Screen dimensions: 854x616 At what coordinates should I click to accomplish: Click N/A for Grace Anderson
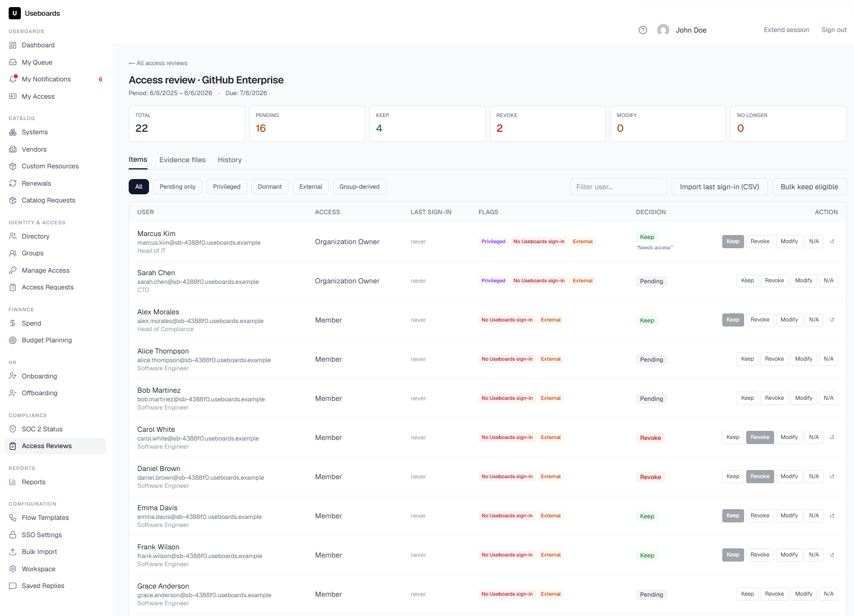(829, 594)
